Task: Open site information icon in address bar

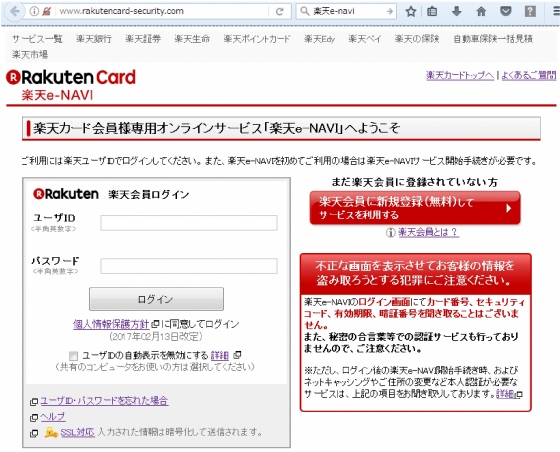Action: tap(34, 11)
